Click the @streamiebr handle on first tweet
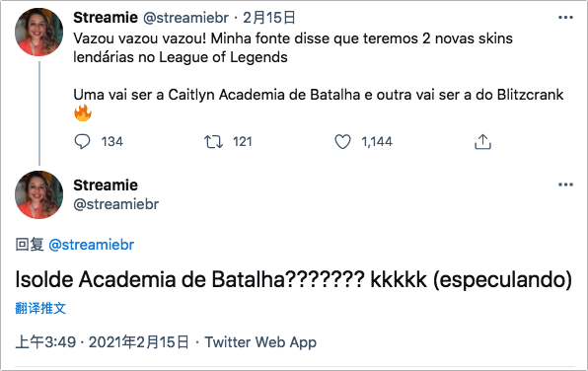 click(x=186, y=18)
